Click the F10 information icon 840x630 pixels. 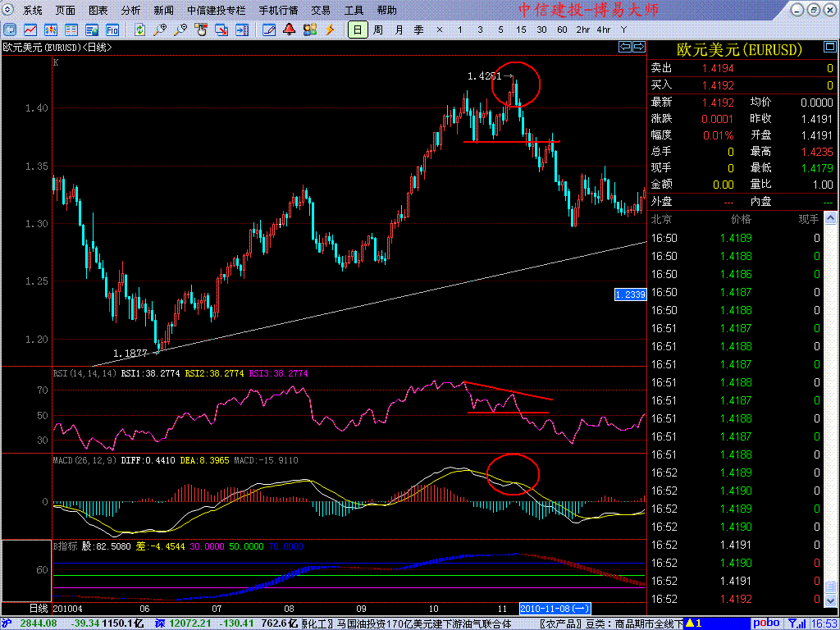click(x=112, y=30)
